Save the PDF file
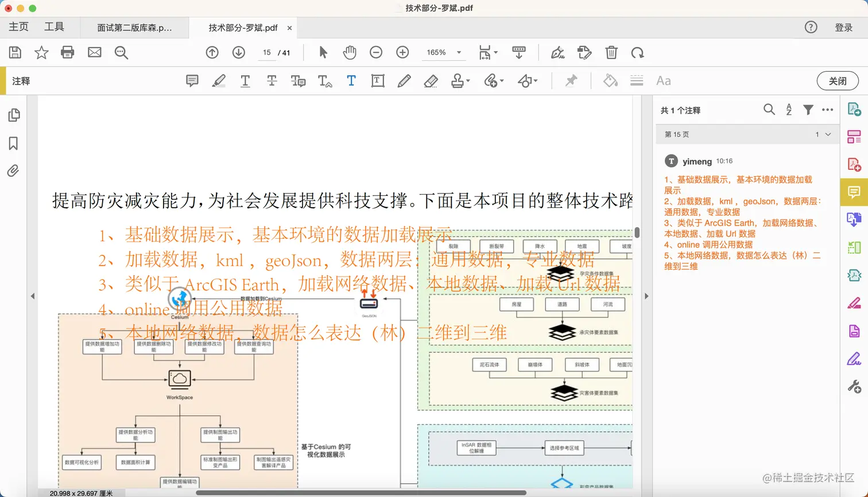 [x=15, y=53]
